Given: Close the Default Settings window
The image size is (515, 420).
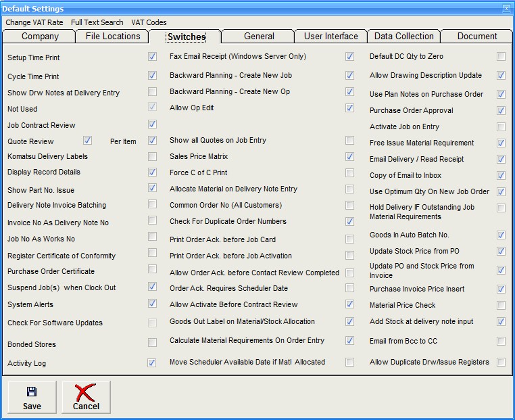Looking at the screenshot, I should coord(506,8).
